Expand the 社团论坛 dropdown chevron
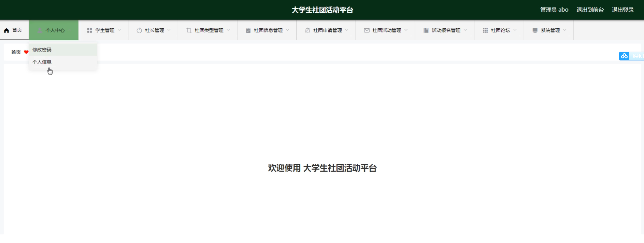This screenshot has height=243, width=644. click(515, 30)
